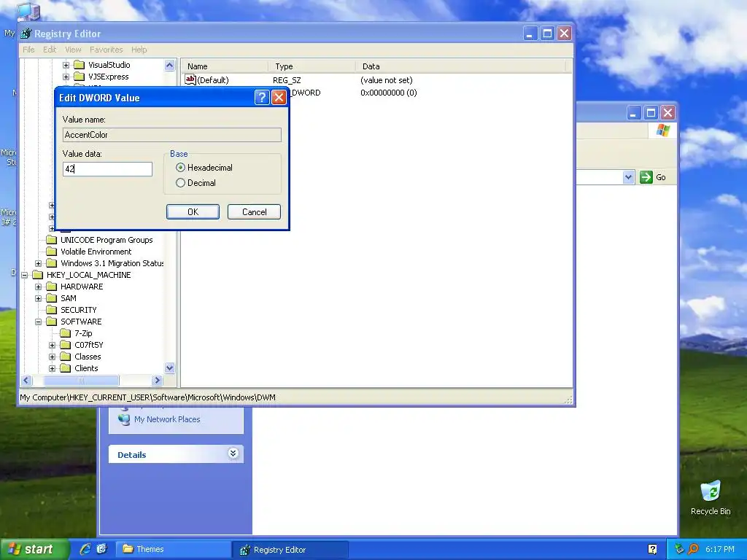Switch to the Themes taskbar button
Image resolution: width=747 pixels, height=560 pixels.
coord(173,550)
